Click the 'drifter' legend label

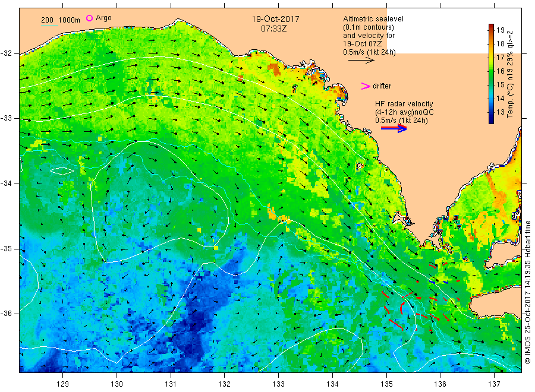(x=382, y=86)
